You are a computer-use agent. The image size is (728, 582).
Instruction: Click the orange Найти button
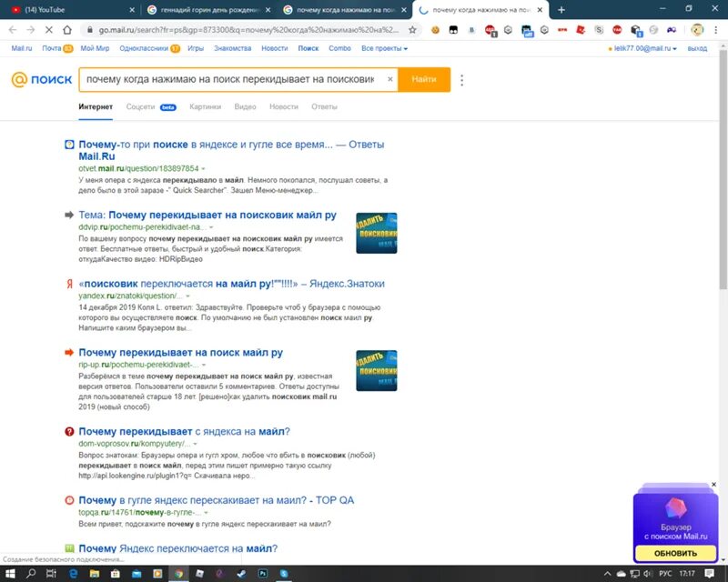(x=424, y=79)
